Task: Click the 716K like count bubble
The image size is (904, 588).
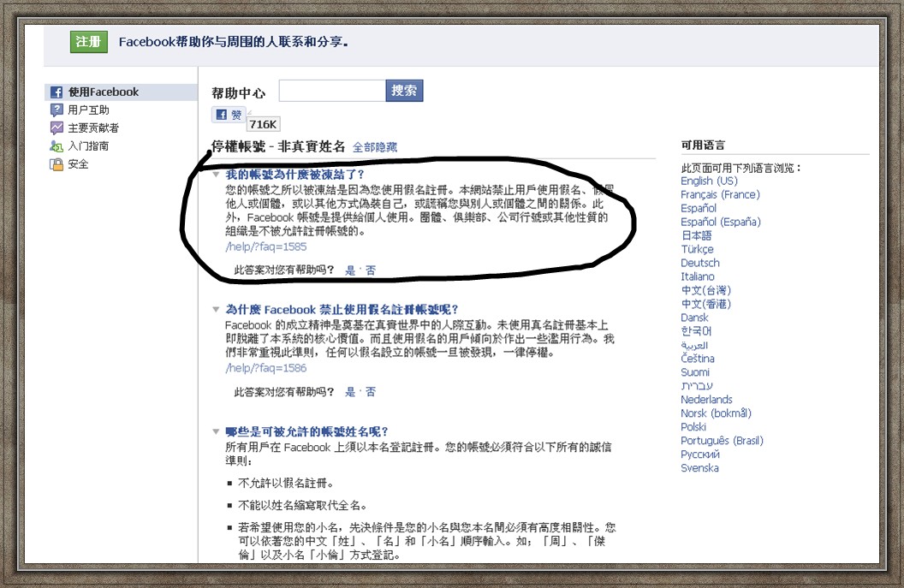Action: coord(262,124)
